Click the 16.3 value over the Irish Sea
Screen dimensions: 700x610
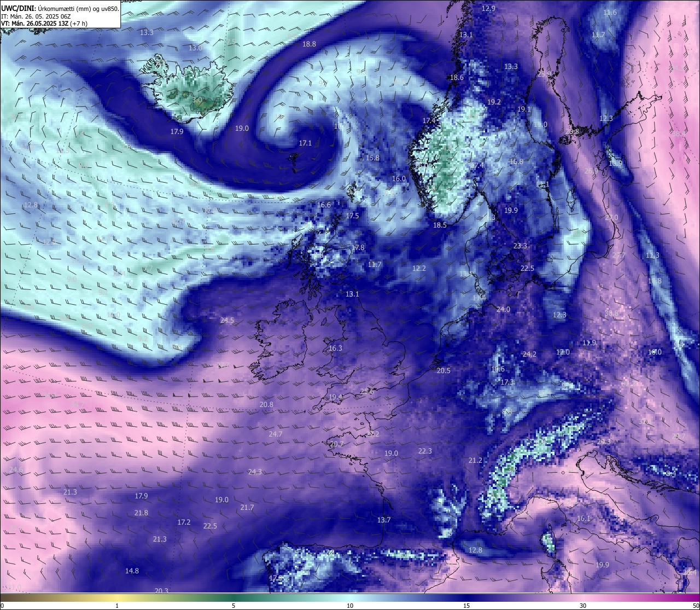[x=335, y=348]
